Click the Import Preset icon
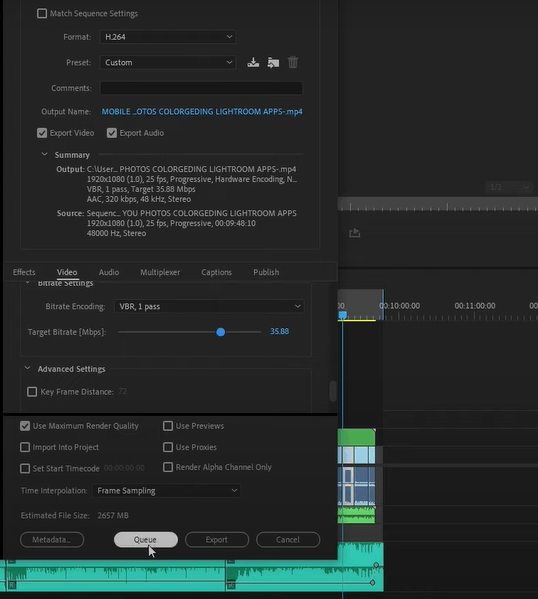The image size is (538, 599). (x=273, y=62)
